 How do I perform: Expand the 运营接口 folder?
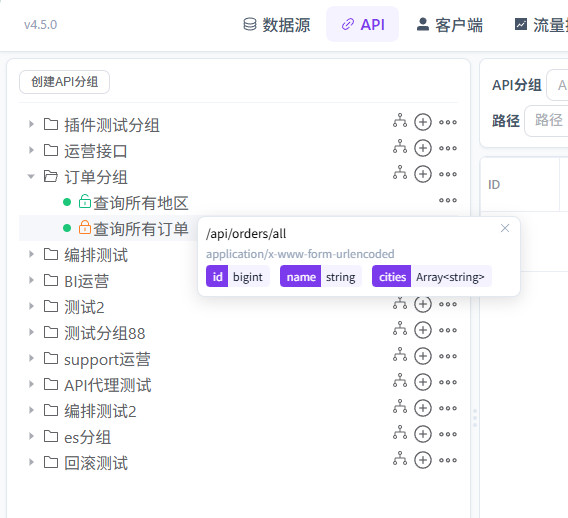pos(32,150)
